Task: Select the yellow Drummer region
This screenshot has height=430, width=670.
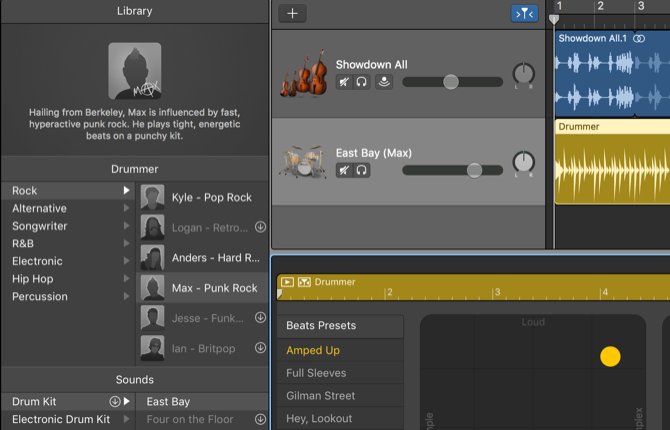Action: pyautogui.click(x=612, y=162)
